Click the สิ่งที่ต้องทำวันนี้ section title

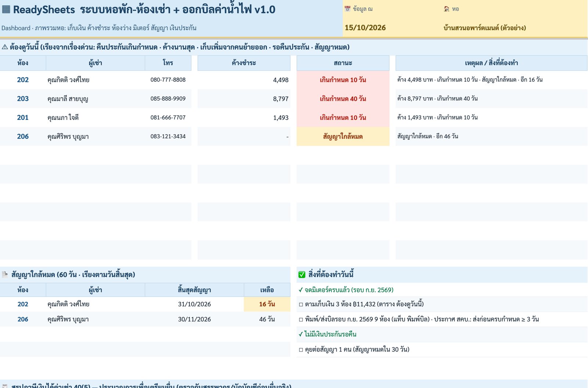[x=331, y=274]
